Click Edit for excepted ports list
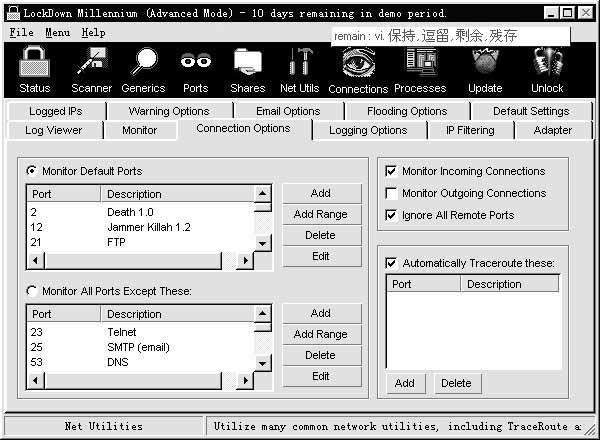The height and width of the screenshot is (440, 600). point(321,376)
